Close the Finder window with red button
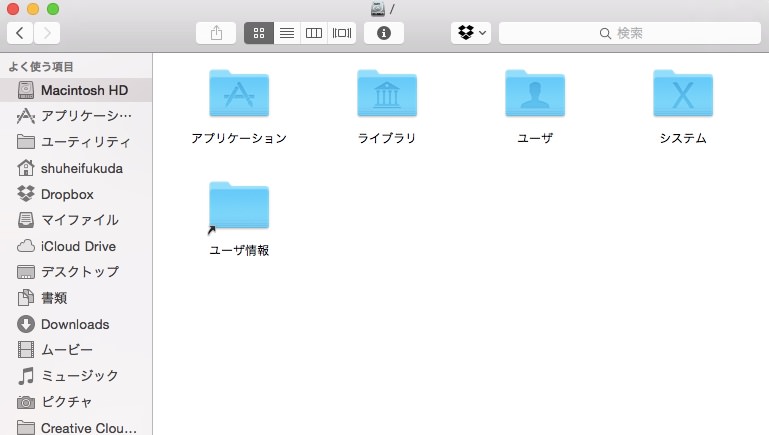Screen dimensions: 769x435 [13, 9]
